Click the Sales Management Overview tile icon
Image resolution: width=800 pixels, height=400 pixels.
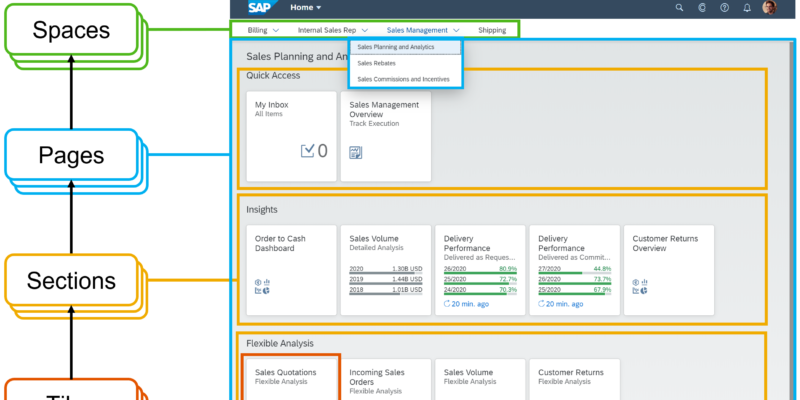[x=356, y=152]
